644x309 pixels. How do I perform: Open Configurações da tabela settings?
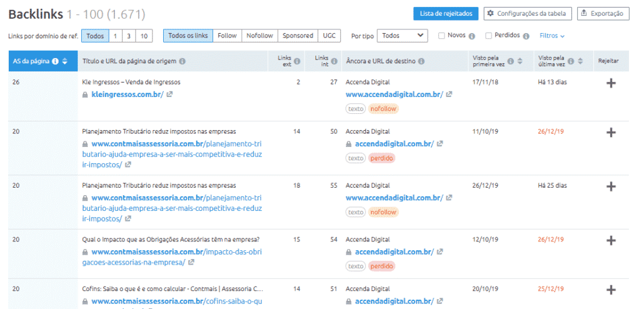(527, 14)
